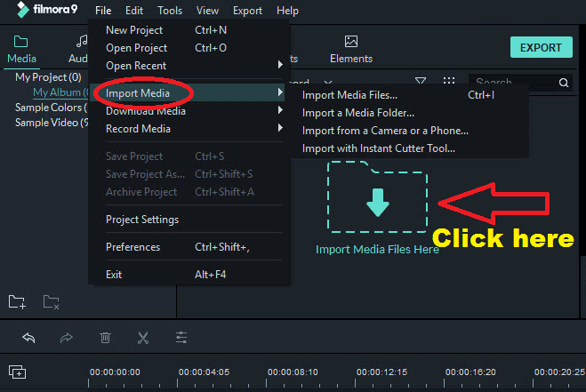Open the Tools menu
This screenshot has width=586, height=392.
170,11
